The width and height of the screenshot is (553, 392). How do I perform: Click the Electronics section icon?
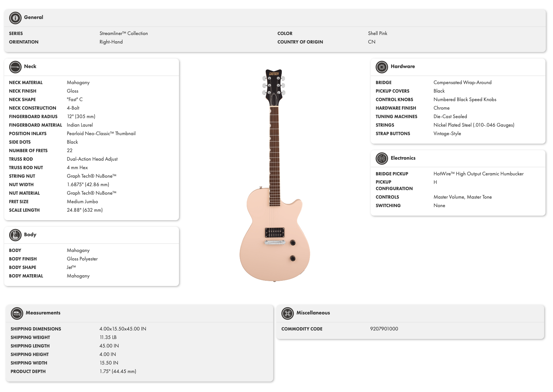click(x=382, y=158)
